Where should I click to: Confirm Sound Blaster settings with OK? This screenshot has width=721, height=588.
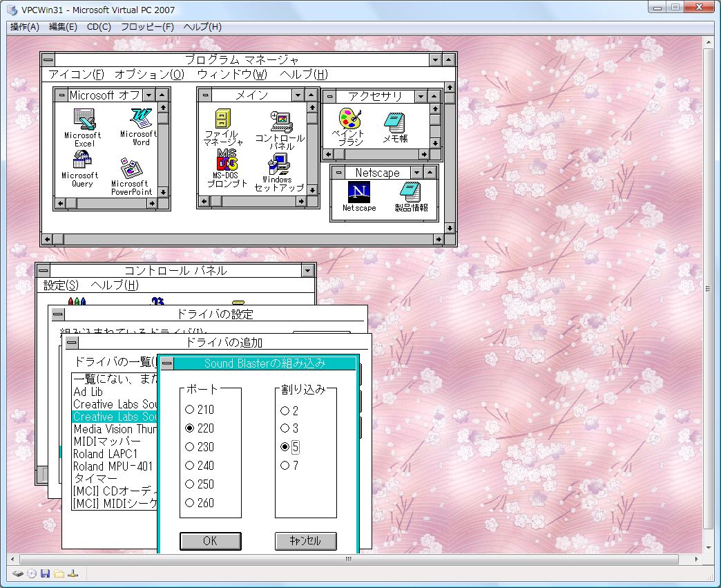coord(210,541)
